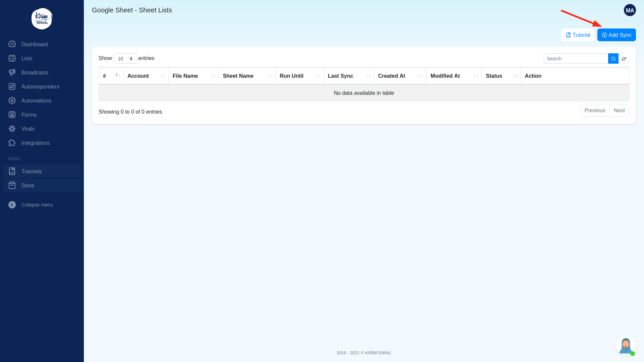Open the MA user profile avatar
This screenshot has width=644, height=362.
630,10
